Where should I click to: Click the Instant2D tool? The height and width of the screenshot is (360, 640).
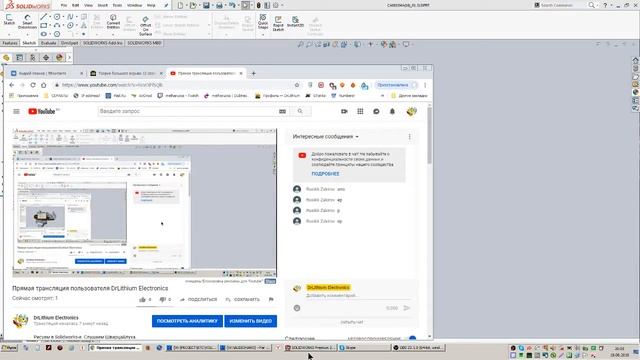pyautogui.click(x=295, y=22)
